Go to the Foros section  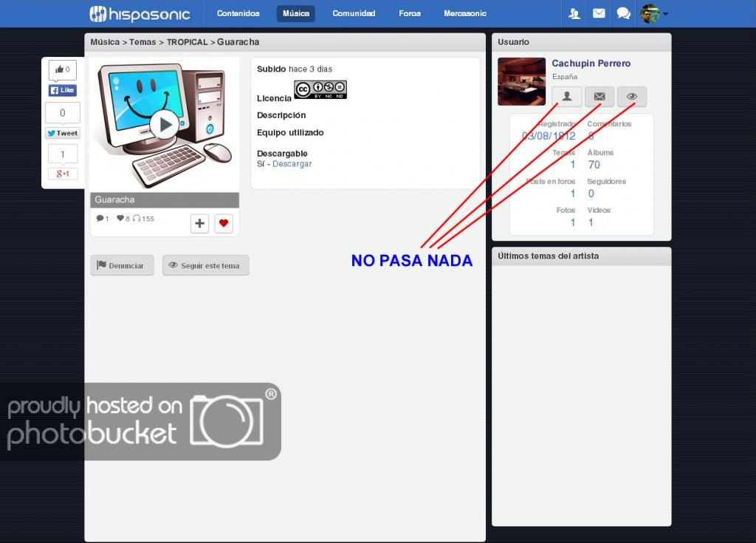410,13
